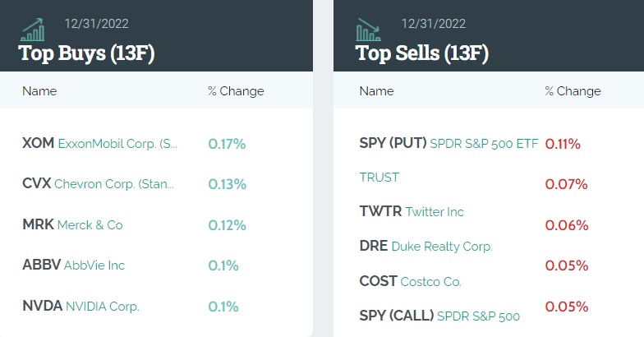
Task: Sort Top Buys by % Change column
Action: coord(236,91)
